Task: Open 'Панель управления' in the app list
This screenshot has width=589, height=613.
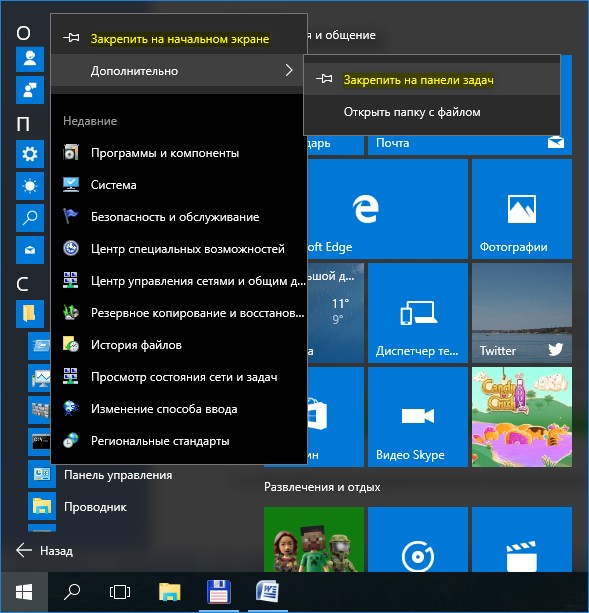Action: [x=118, y=475]
